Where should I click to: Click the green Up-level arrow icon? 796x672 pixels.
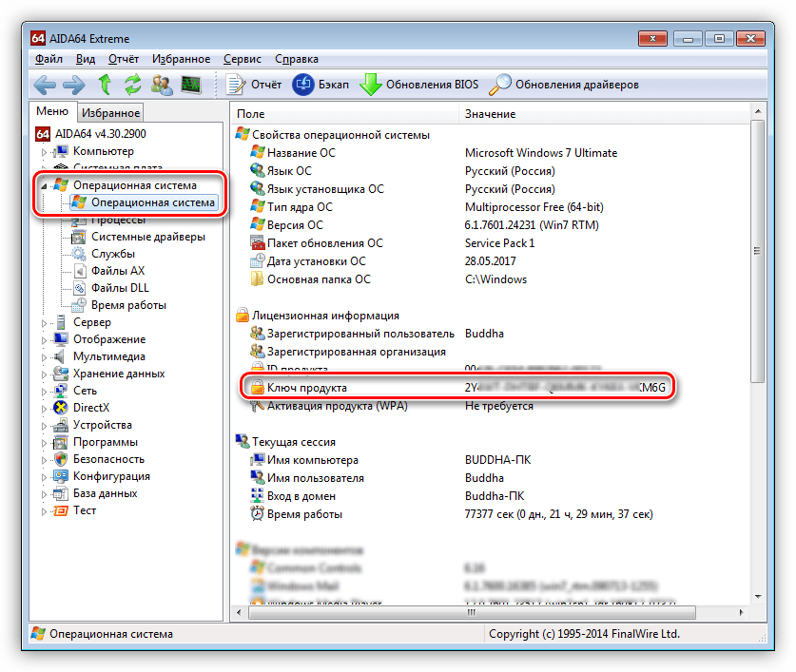pyautogui.click(x=105, y=85)
